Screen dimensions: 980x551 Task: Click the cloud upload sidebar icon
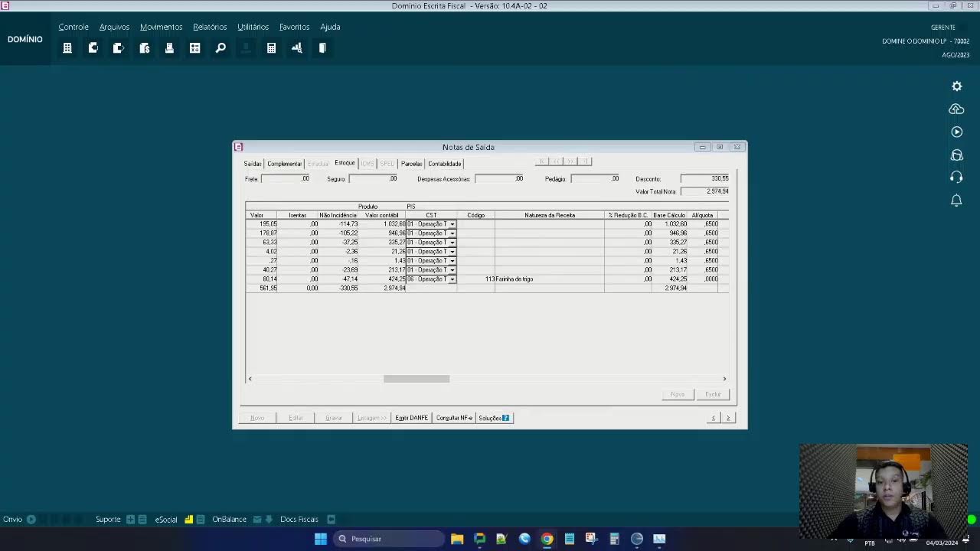[956, 109]
